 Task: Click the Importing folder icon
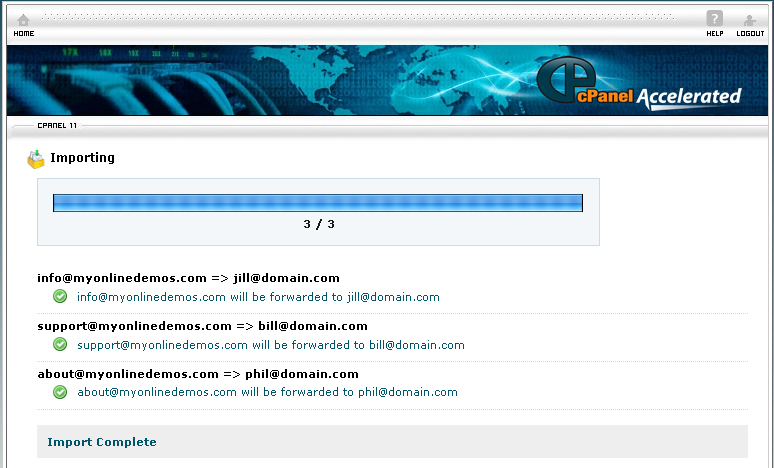point(36,159)
